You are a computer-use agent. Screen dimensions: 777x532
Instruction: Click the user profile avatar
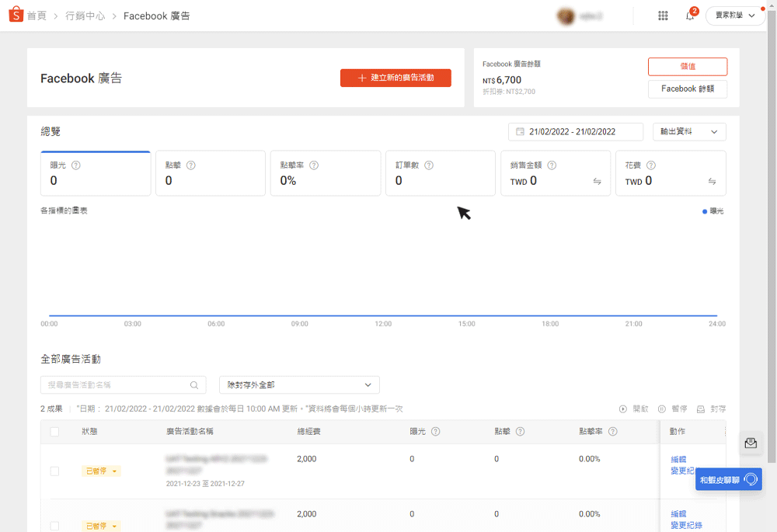tap(566, 16)
